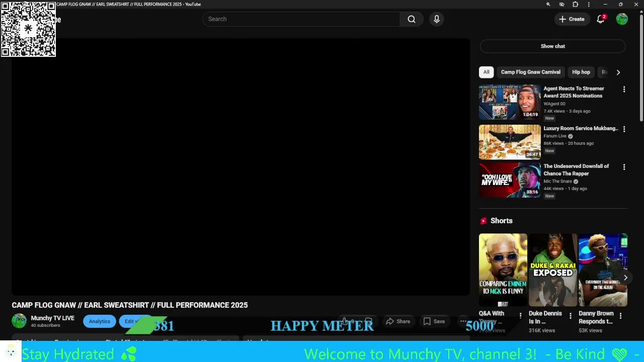Viewport: 644px width, 362px height.
Task: Open the Luxury Room Service Mukbang thumbnail
Action: click(510, 142)
